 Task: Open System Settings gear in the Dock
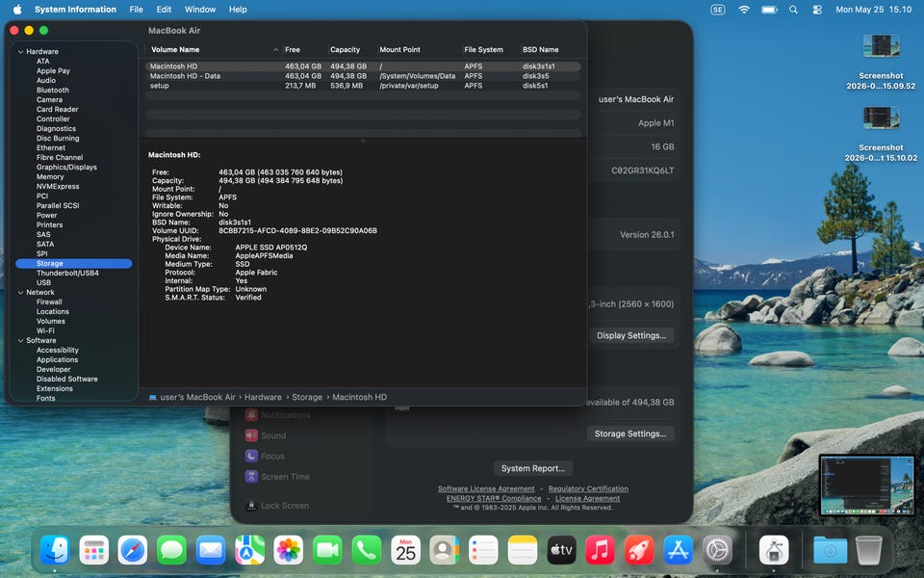click(717, 550)
